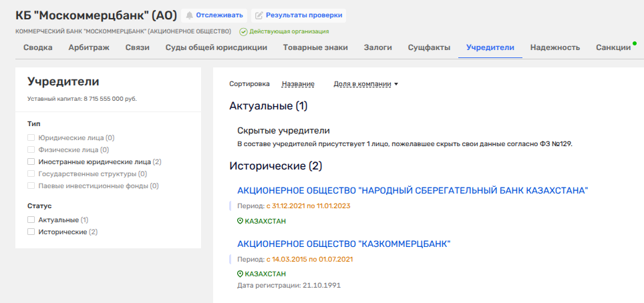Screen dimensions: 644x303
Task: Open the Надежность tab
Action: pos(555,47)
